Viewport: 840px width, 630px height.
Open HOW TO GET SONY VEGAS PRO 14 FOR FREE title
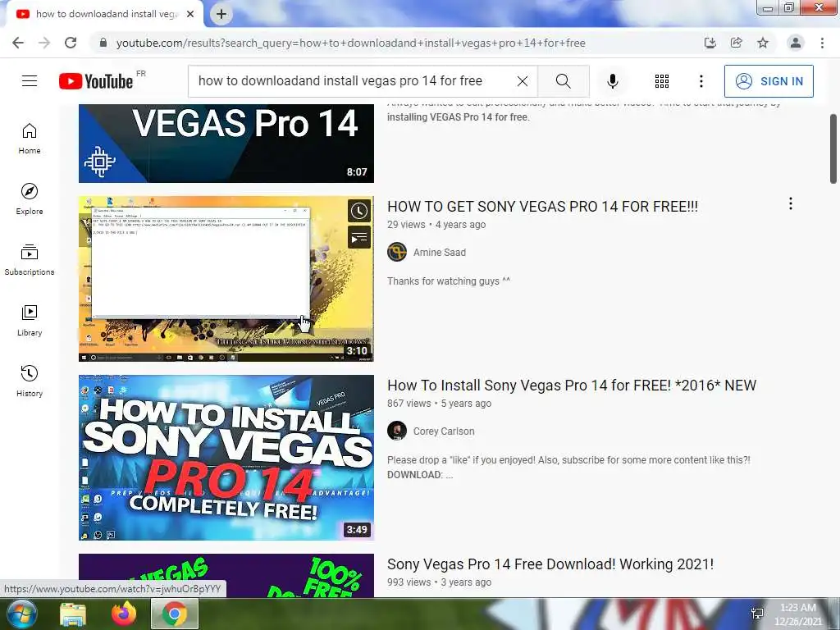click(x=542, y=206)
